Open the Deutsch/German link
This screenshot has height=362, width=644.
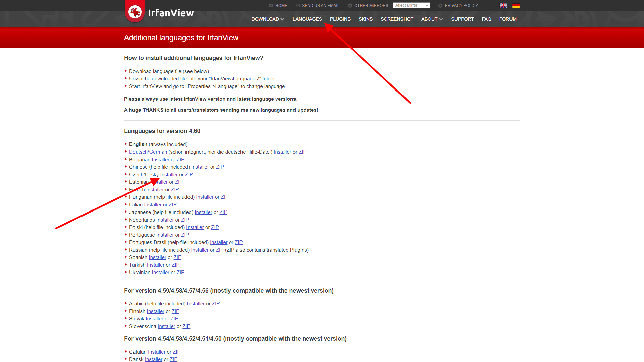148,152
